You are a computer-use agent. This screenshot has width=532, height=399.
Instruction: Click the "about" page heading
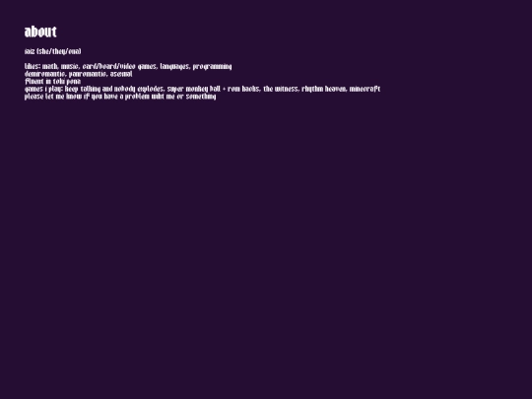click(x=40, y=32)
